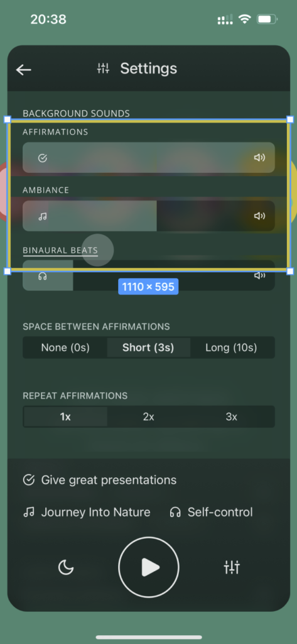297x644 pixels.
Task: Go back using the left arrow
Action: click(23, 70)
